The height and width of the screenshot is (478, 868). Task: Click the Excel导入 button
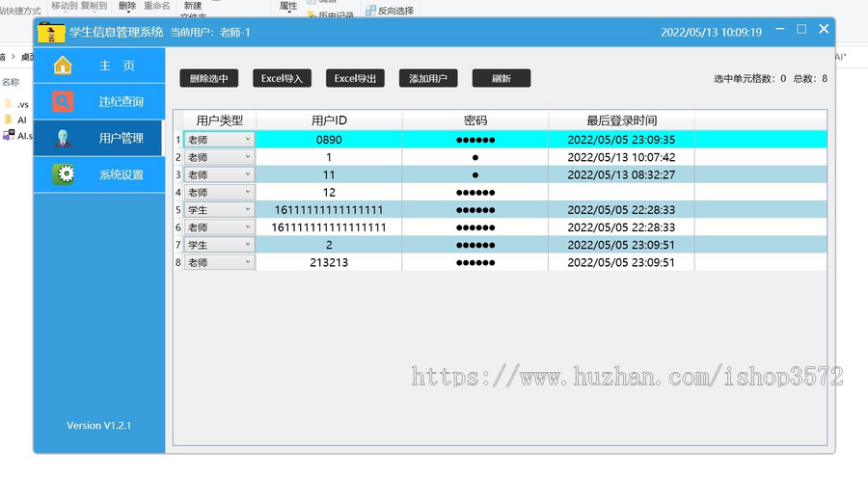pos(282,79)
